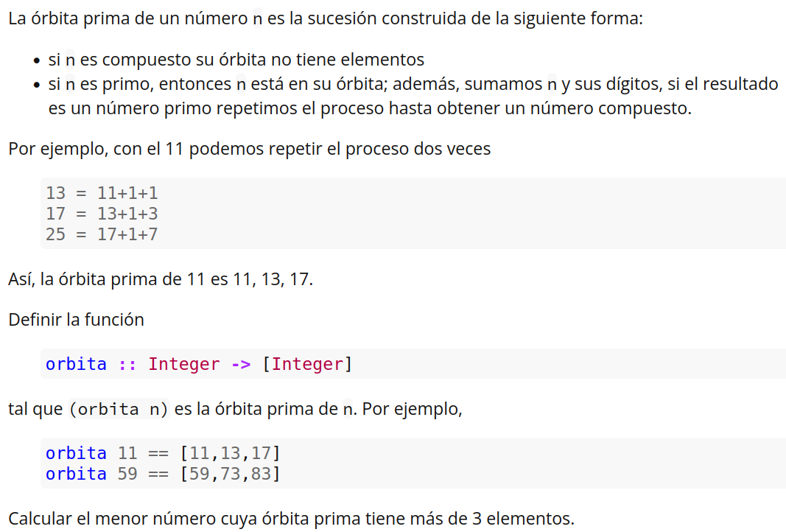Click the example 'orbita 11 == [11,13,17]'

pos(163,453)
